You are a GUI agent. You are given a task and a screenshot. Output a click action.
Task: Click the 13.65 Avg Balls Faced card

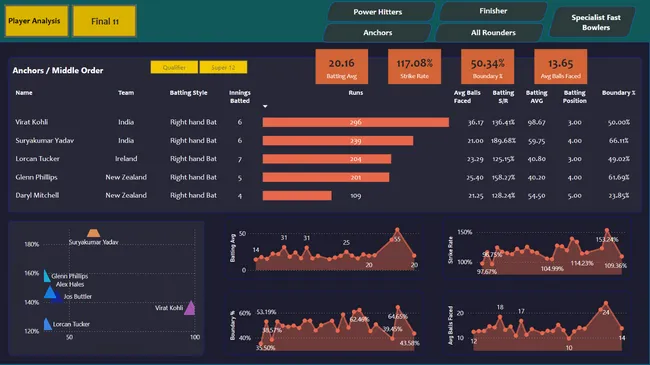tap(560, 67)
